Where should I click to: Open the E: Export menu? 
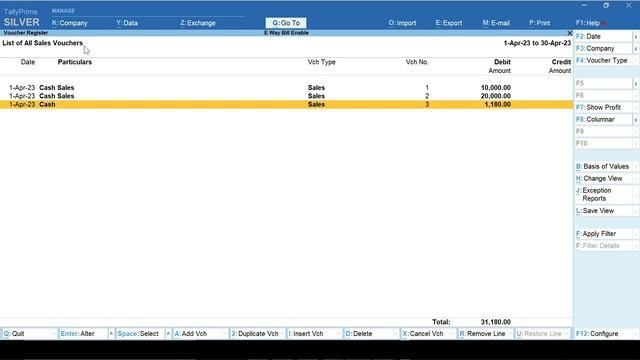pos(449,23)
